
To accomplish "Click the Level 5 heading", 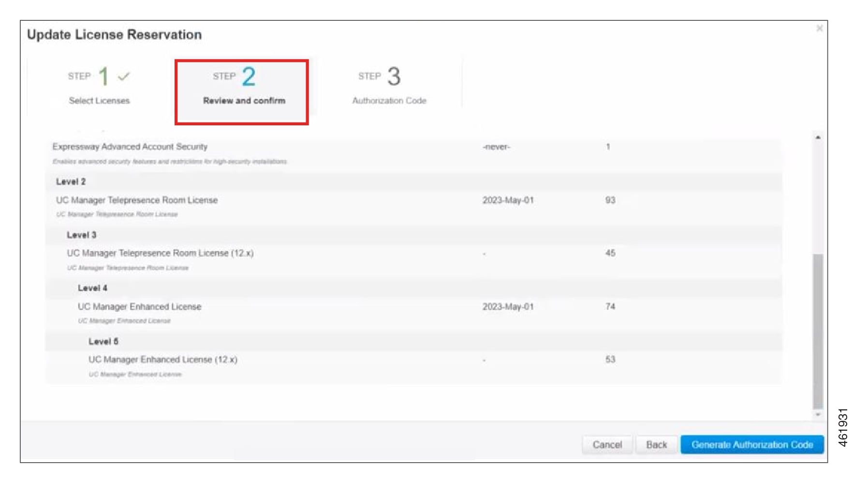I will pos(103,342).
